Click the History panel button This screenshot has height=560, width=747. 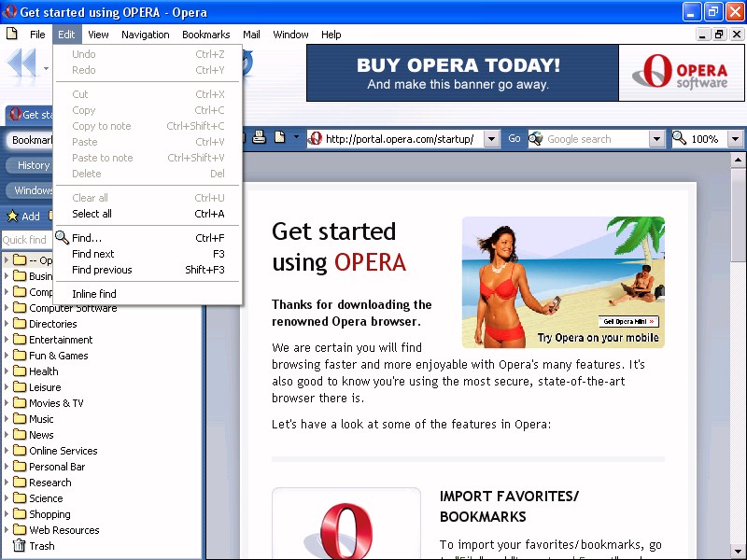[x=30, y=165]
